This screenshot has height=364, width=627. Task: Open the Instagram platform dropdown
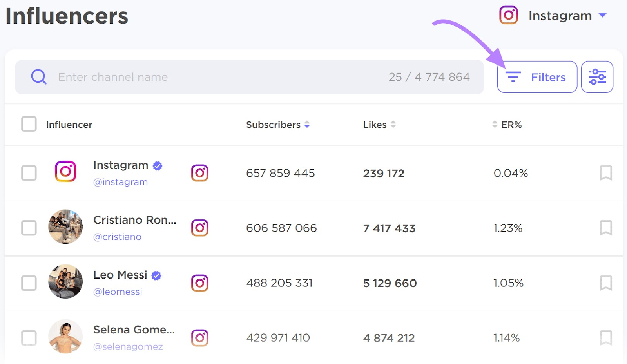(603, 16)
